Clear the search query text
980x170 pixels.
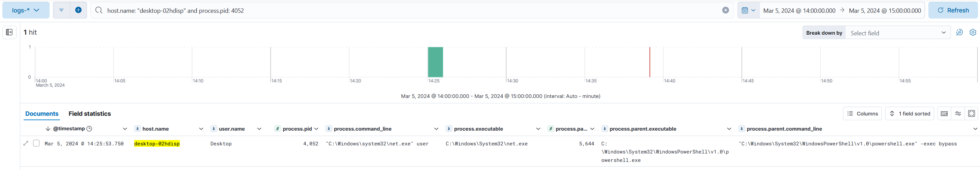point(725,10)
